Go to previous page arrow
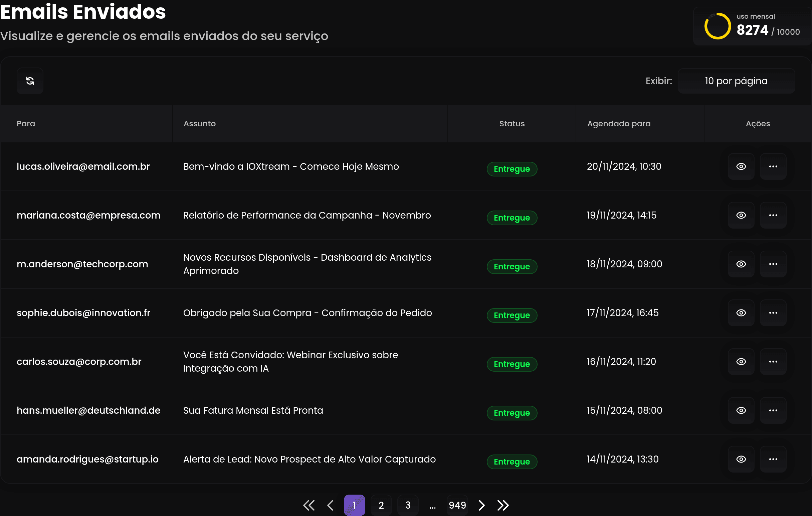Viewport: 812px width, 516px height. 331,505
